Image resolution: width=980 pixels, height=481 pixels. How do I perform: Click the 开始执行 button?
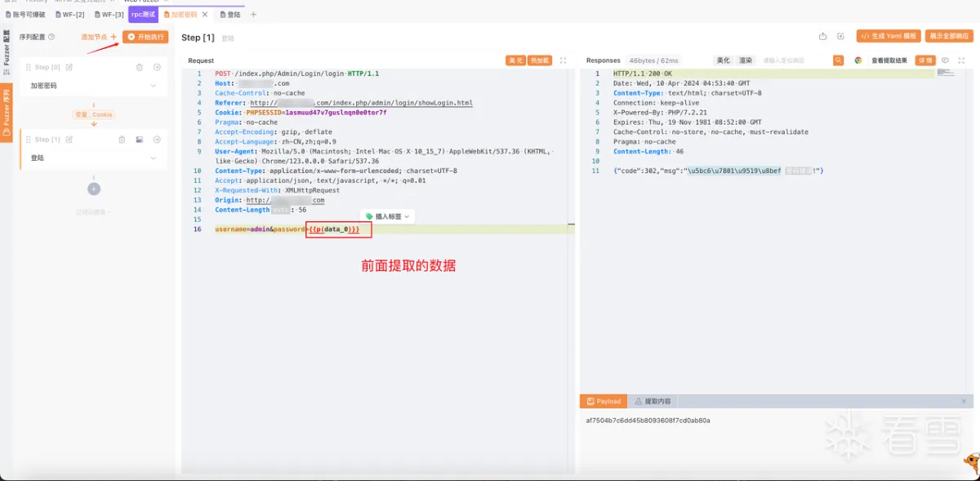click(x=145, y=37)
